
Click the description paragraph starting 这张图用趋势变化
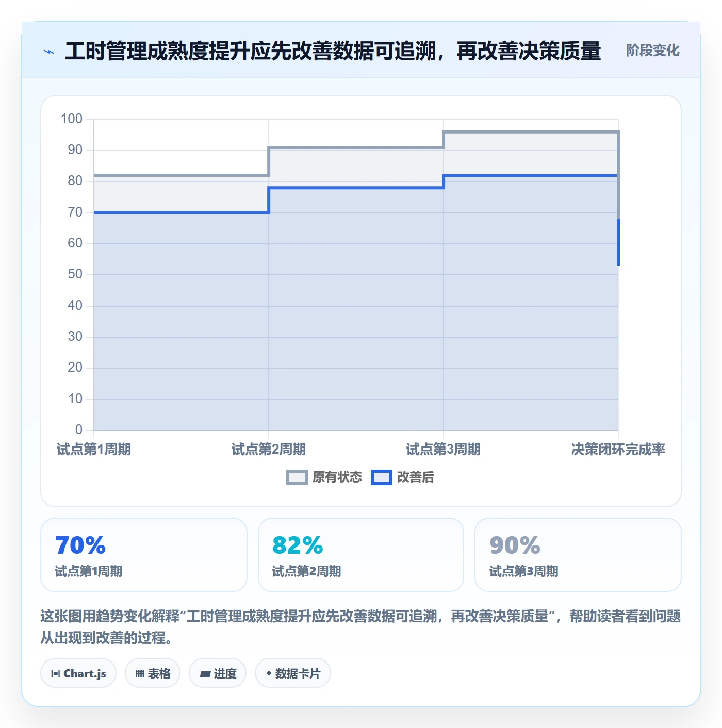[x=361, y=626]
